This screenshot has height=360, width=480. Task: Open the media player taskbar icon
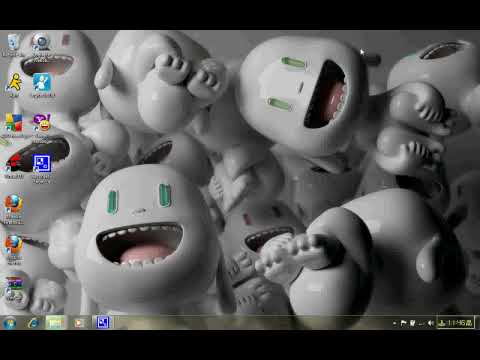click(x=79, y=323)
